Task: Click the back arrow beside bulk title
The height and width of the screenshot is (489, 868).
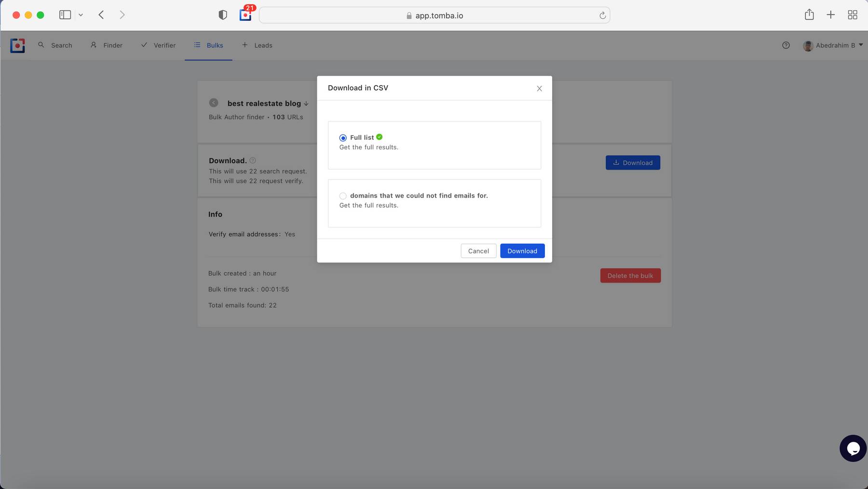Action: tap(214, 103)
